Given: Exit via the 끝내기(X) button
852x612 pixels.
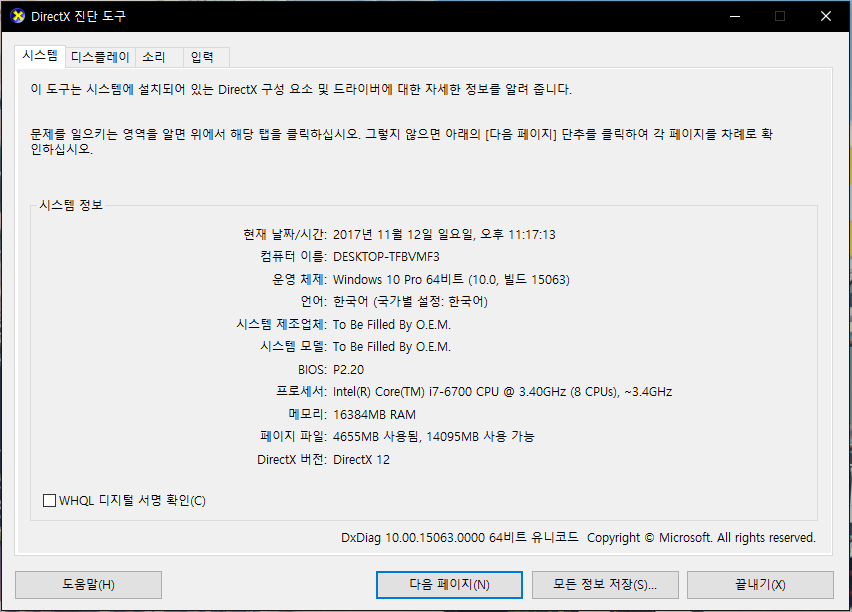Looking at the screenshot, I should [x=760, y=584].
